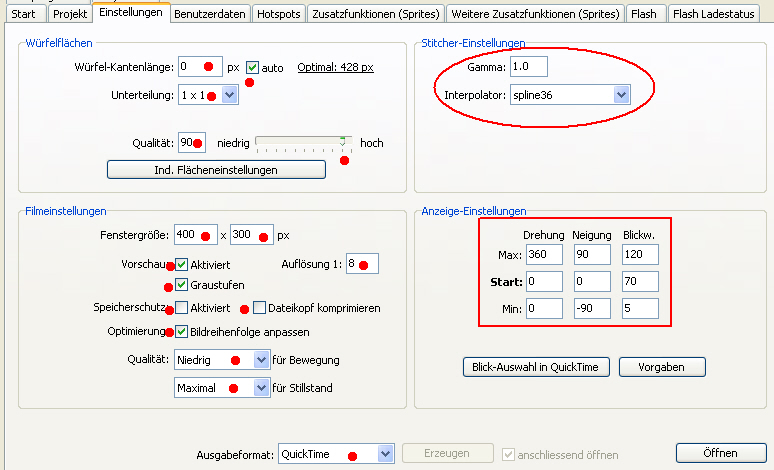Viewport: 774px width, 470px height.
Task: Toggle the auto checkbox for Würfel-Kantenlänge
Action: [x=253, y=68]
